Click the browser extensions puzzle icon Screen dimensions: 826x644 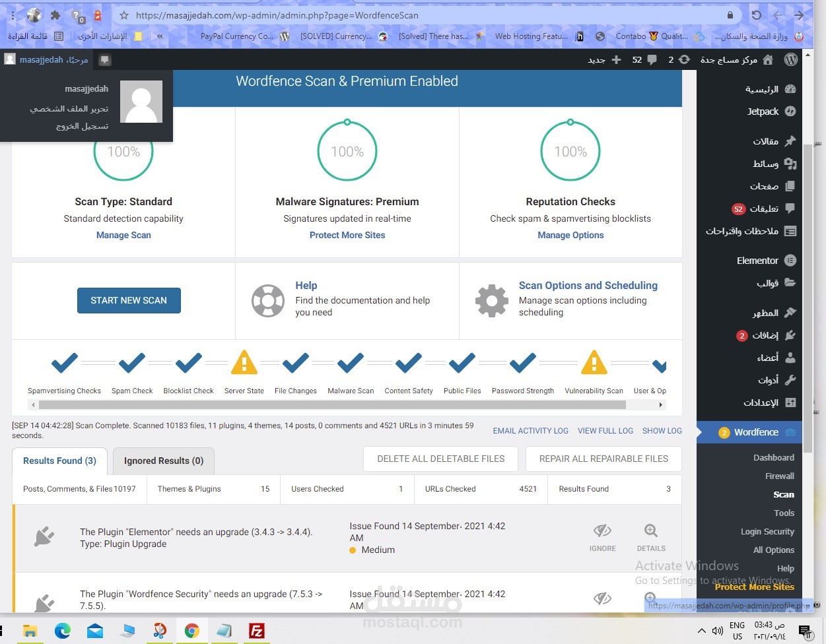tap(56, 15)
